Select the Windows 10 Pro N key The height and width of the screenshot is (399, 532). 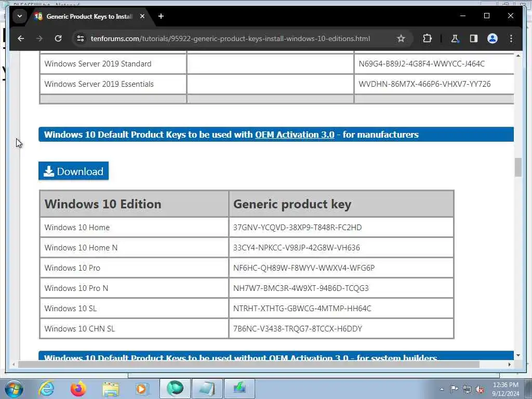[301, 288]
